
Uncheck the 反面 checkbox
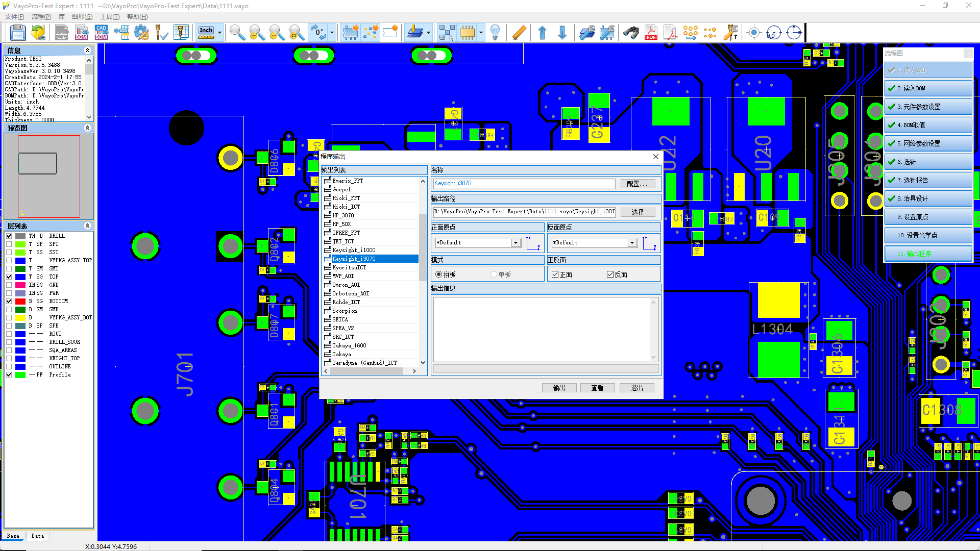coord(610,274)
